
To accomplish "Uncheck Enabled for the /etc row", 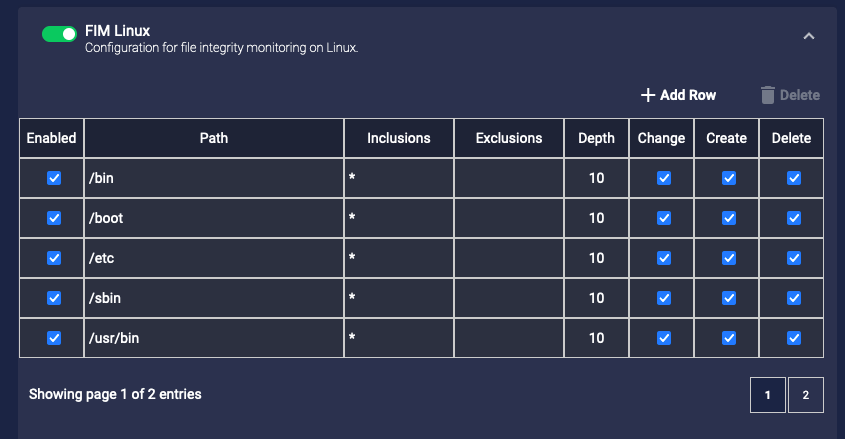I will pyautogui.click(x=54, y=258).
